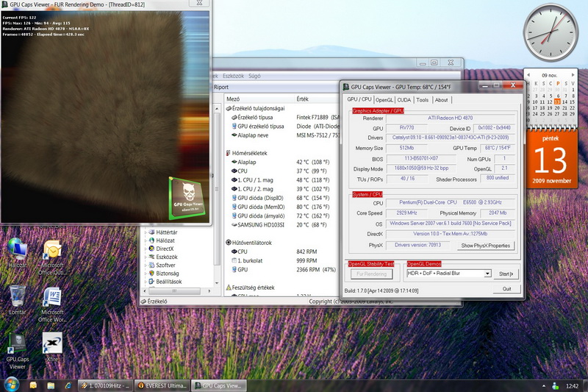Click the Windows Explorer folder taskbar icon

click(51, 385)
